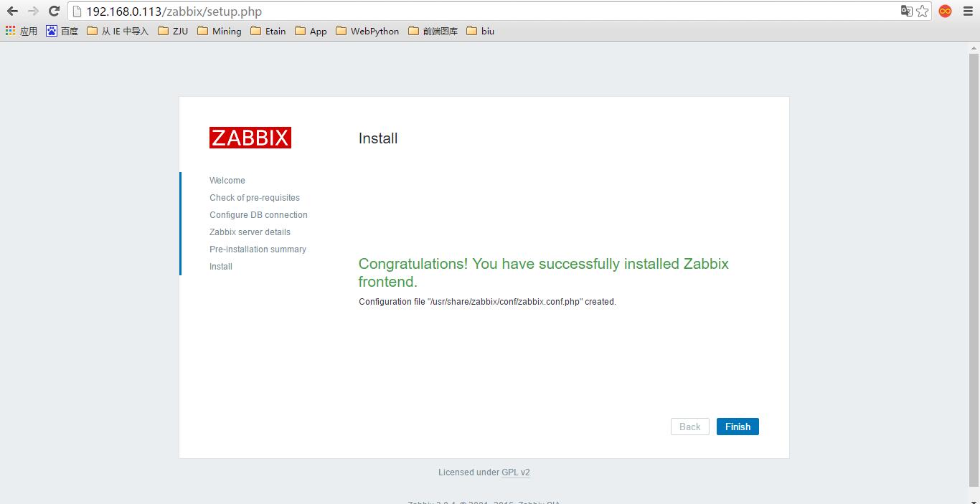Image resolution: width=980 pixels, height=504 pixels.
Task: Reload the setup page
Action: [x=55, y=11]
